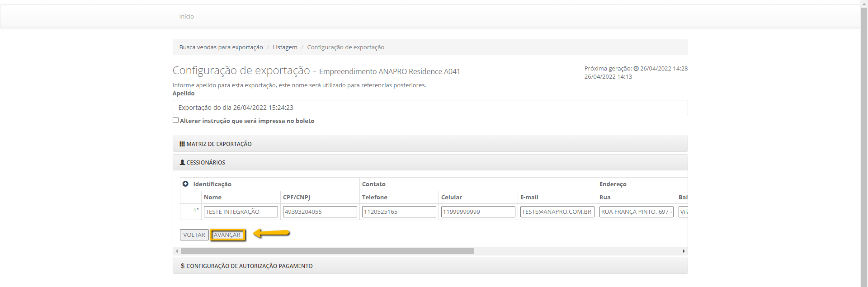
Task: Click the horizontal scrollbar left arrow
Action: pos(177,251)
